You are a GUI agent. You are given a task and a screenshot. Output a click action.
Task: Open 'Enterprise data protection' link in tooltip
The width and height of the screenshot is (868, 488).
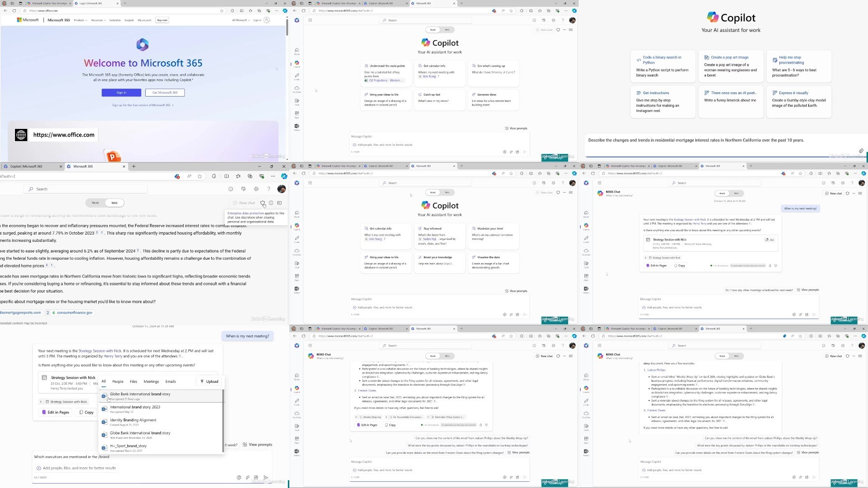[x=245, y=213]
